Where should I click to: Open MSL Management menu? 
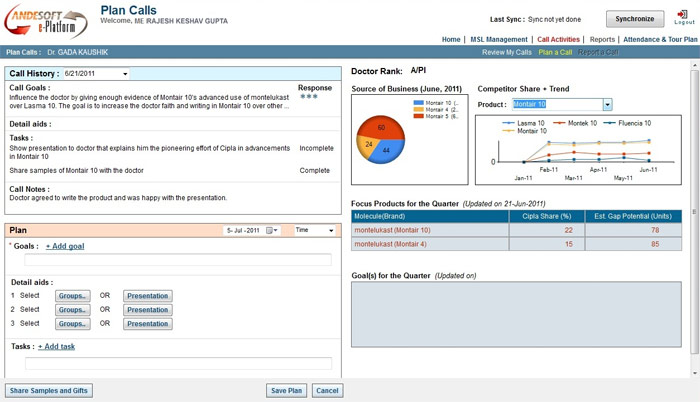(x=499, y=39)
